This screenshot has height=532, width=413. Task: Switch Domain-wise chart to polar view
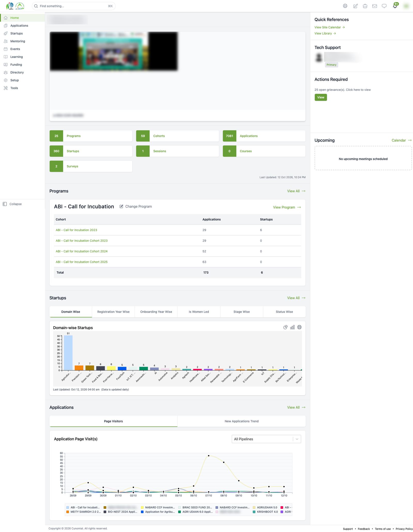click(x=299, y=327)
